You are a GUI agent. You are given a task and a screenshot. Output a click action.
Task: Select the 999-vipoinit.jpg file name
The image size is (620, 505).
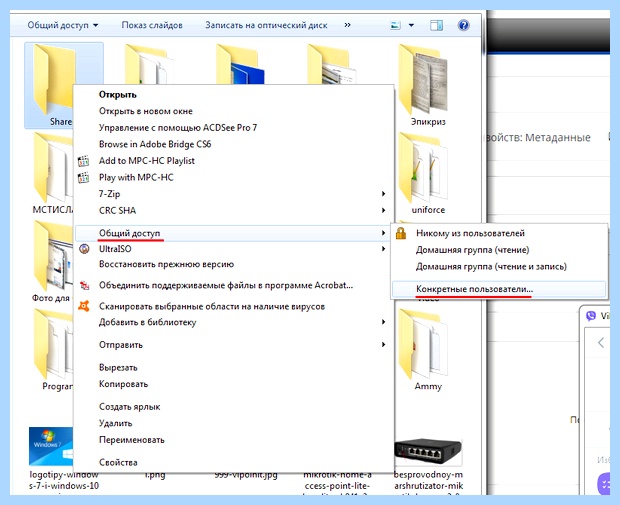(246, 475)
